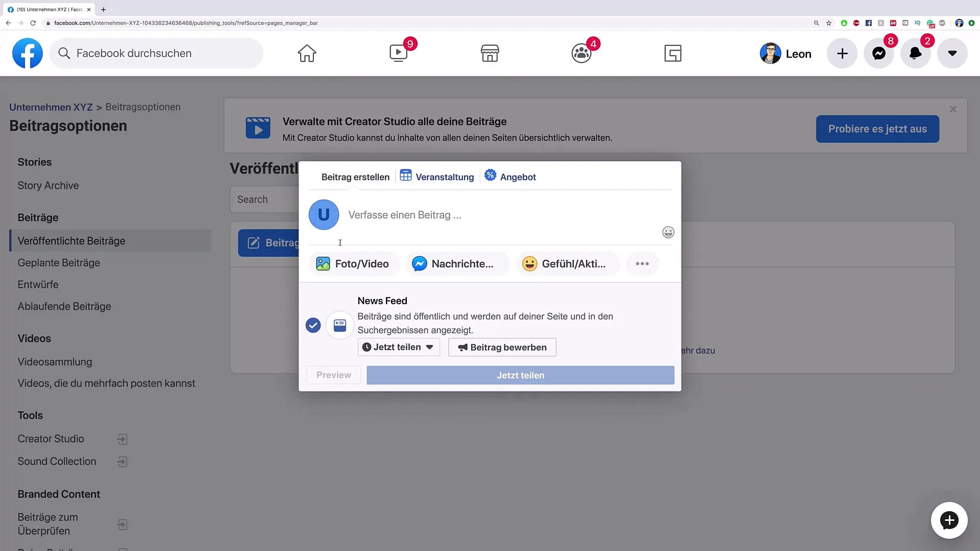The height and width of the screenshot is (551, 980).
Task: Click the browser zoom magnifier icon
Action: coord(816,23)
